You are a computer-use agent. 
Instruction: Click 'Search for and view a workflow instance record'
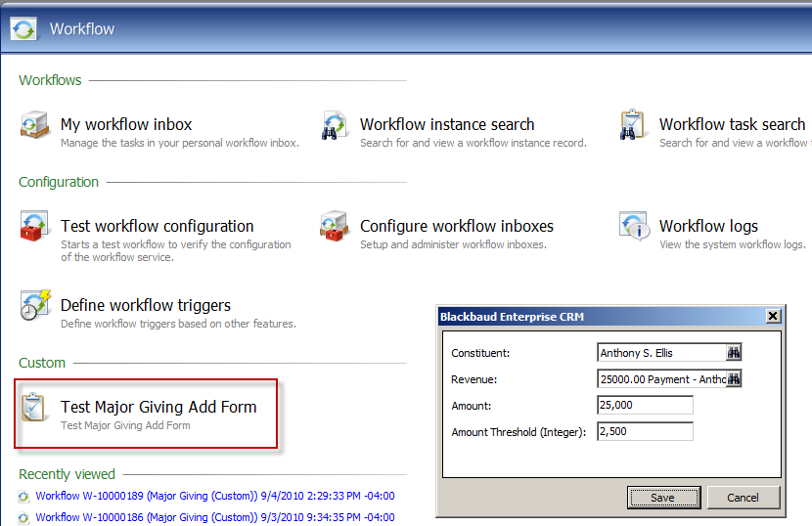pyautogui.click(x=474, y=143)
